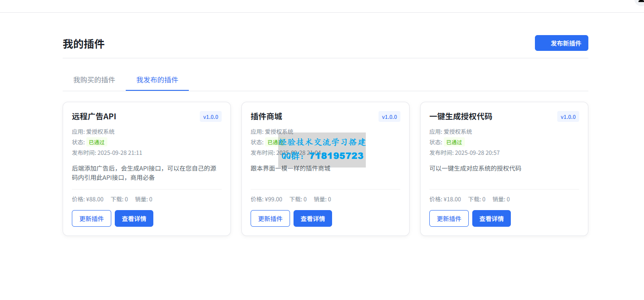Click 更新插件 for 远程广告API
The image size is (644, 300).
point(92,218)
